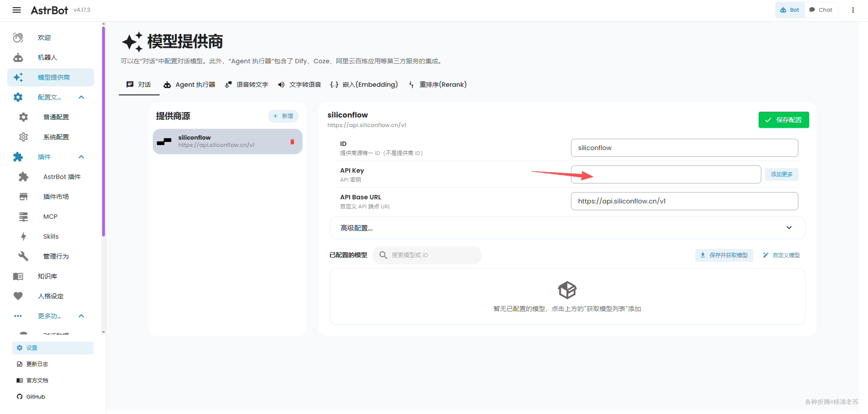Screen dimensions: 868x414
Task: Open the 设置 item in sidebar footer
Action: point(53,348)
